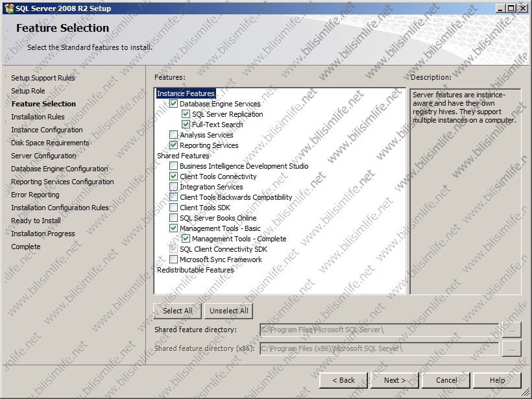The width and height of the screenshot is (532, 399).
Task: Go back with the Back button
Action: [343, 380]
